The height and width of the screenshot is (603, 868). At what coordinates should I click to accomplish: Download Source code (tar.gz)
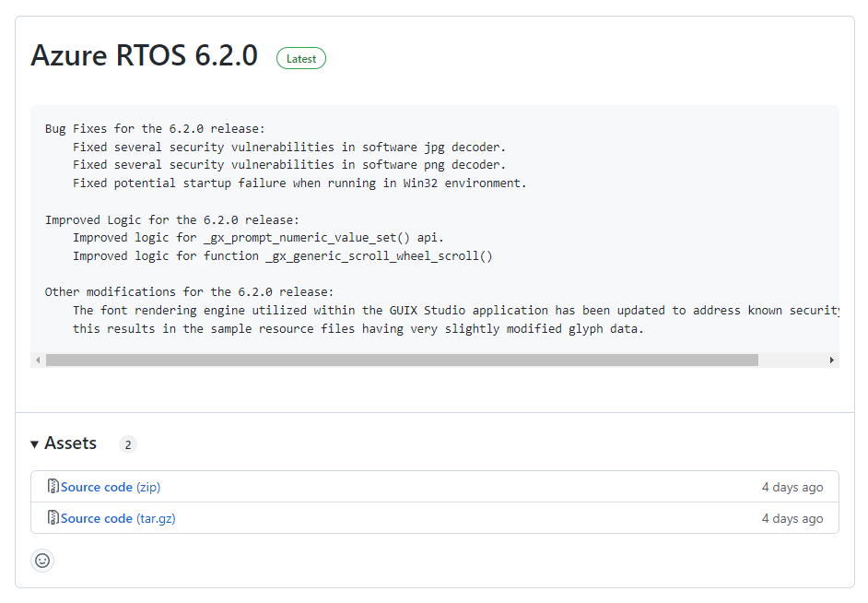[118, 518]
